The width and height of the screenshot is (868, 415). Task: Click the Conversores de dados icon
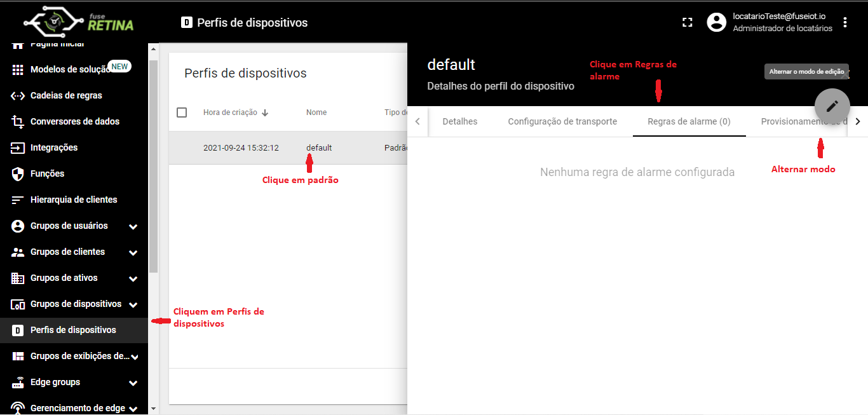(18, 121)
